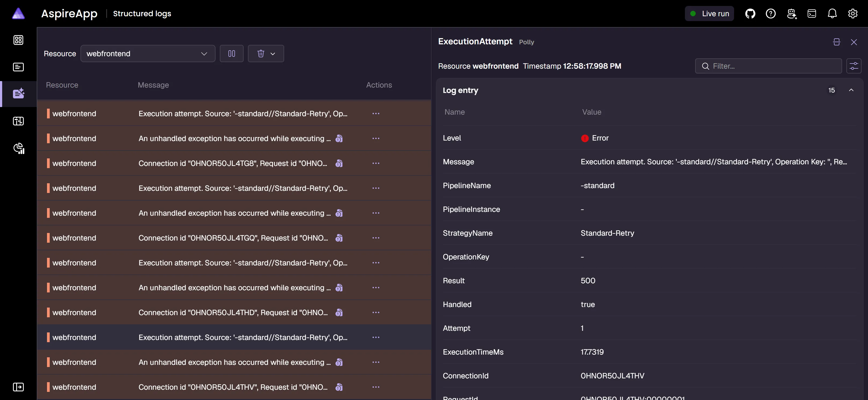Open the Help icon in header

pyautogui.click(x=771, y=14)
